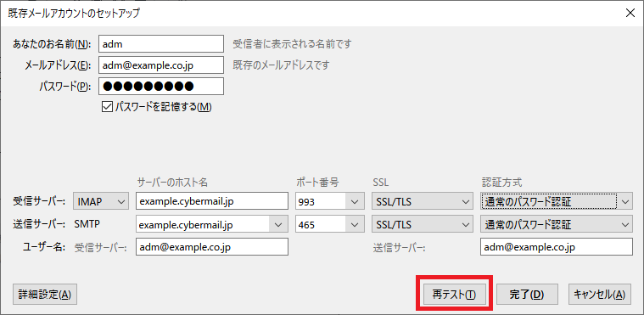Click the 完了 button

click(527, 294)
